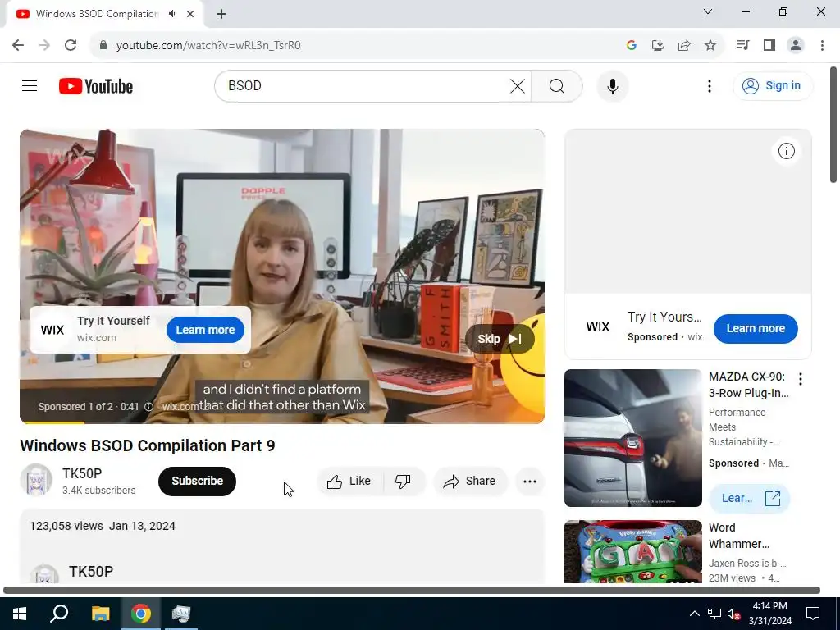Open more actions ellipsis below video

coord(530,481)
